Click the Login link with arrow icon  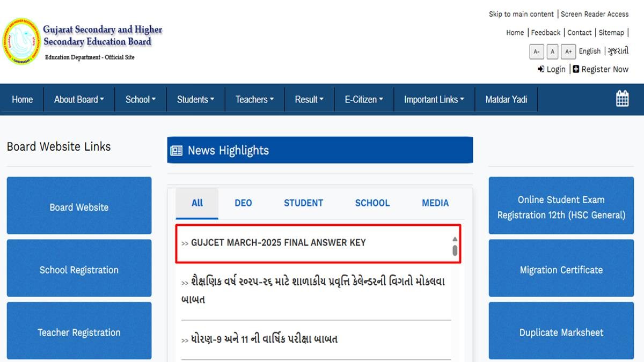552,69
